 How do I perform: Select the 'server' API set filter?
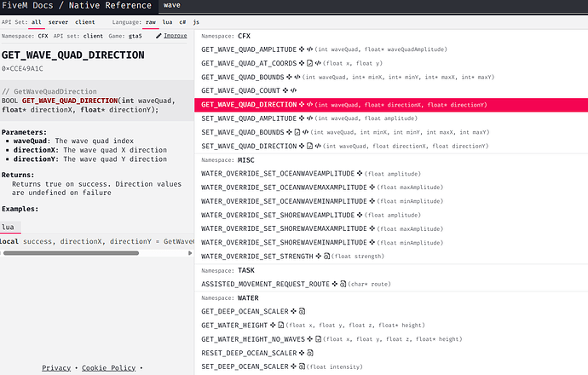(x=58, y=22)
